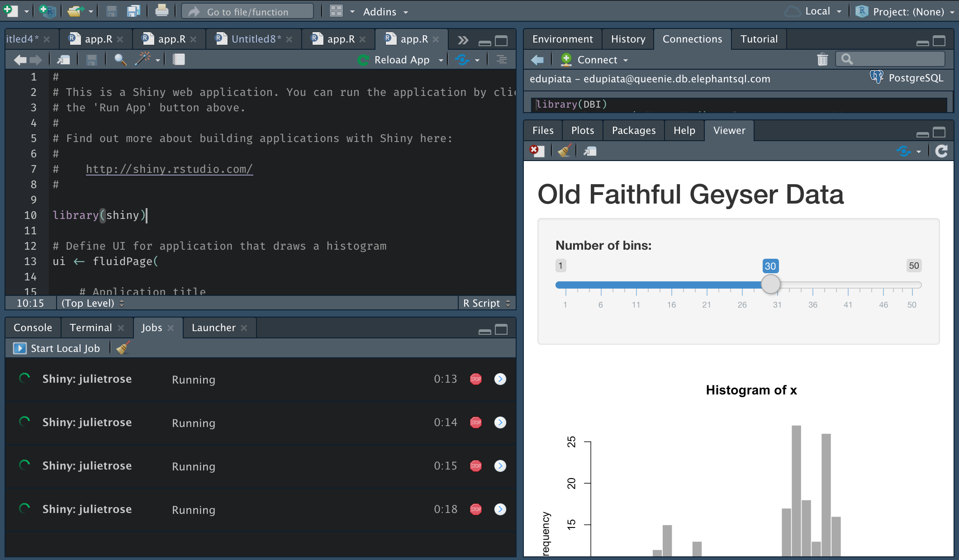Click the bins slider track near 41
The height and width of the screenshot is (560, 959).
click(848, 285)
